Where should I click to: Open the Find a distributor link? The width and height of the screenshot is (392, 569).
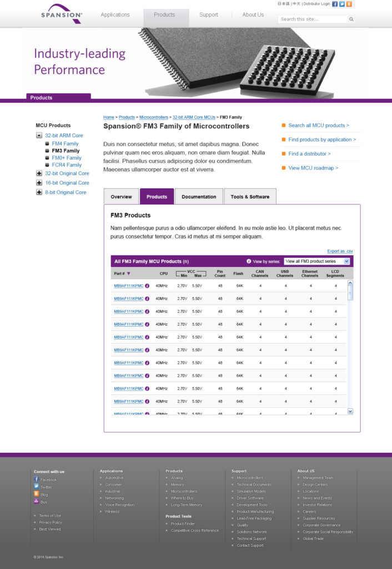pyautogui.click(x=309, y=154)
